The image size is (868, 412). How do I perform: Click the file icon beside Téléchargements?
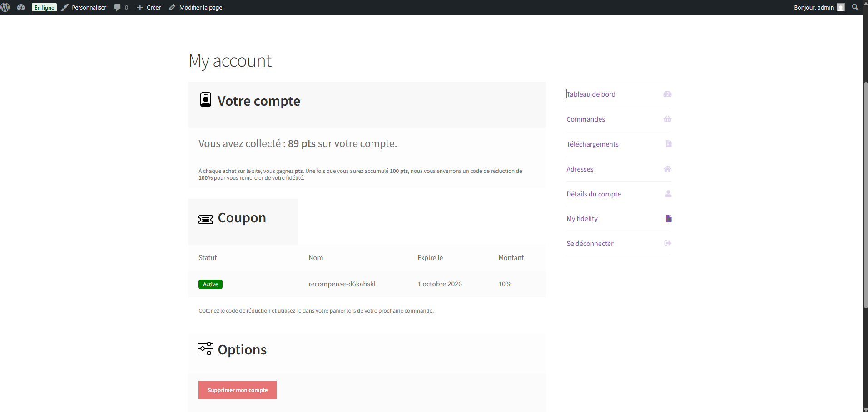pyautogui.click(x=668, y=144)
